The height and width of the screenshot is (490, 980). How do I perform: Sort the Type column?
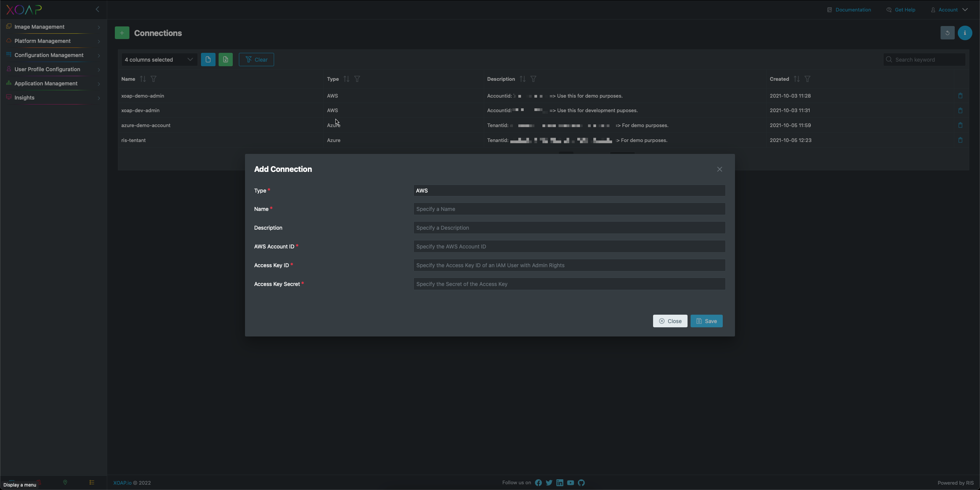click(346, 79)
